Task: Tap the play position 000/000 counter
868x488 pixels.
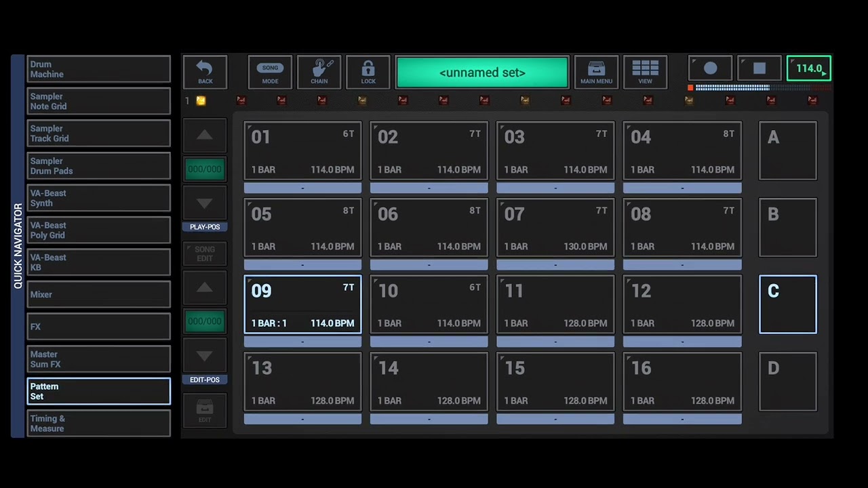Action: [x=205, y=169]
